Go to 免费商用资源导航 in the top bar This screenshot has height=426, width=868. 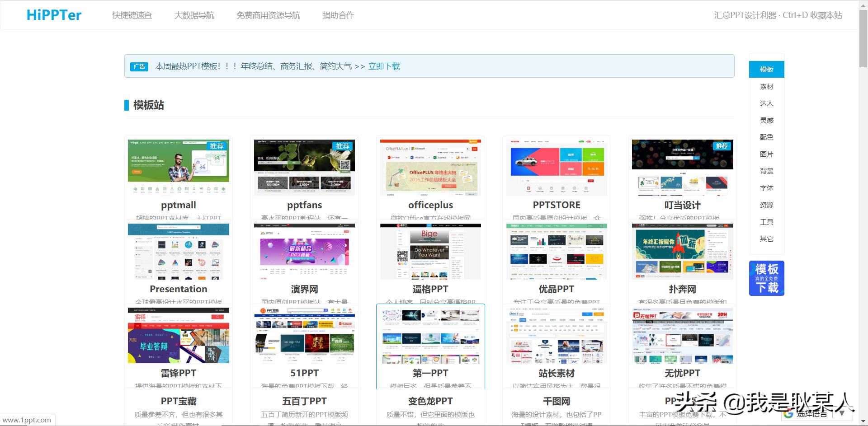point(268,15)
